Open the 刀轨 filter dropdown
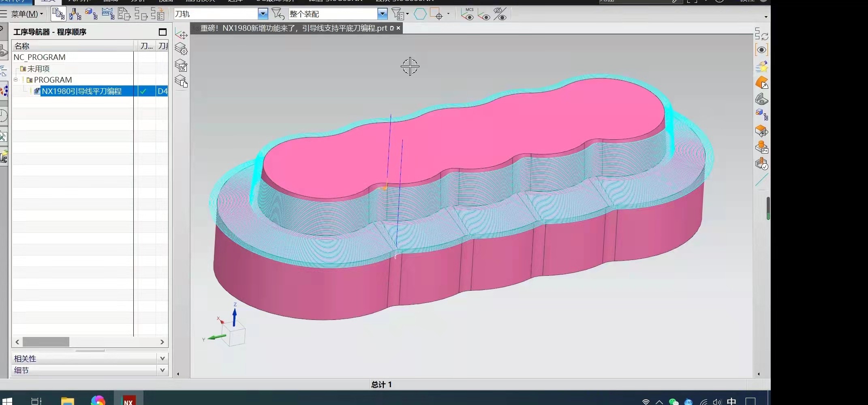 263,14
